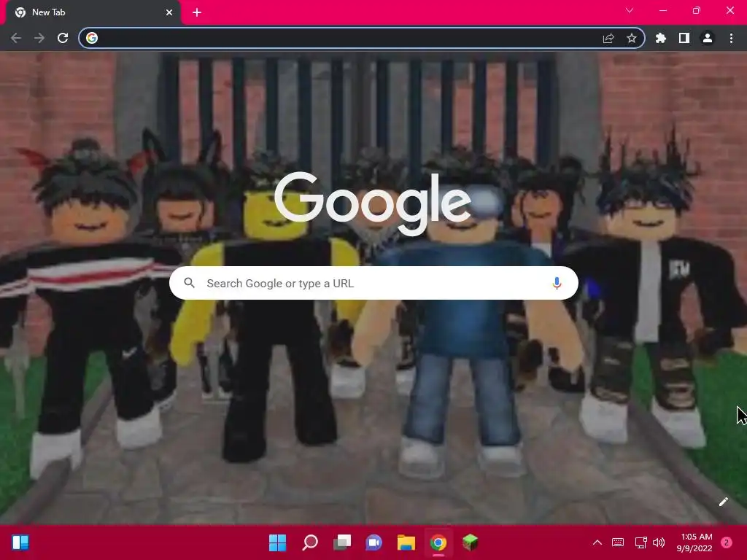Toggle the Chrome side panel
Screen dimensions: 747x560
pos(684,38)
